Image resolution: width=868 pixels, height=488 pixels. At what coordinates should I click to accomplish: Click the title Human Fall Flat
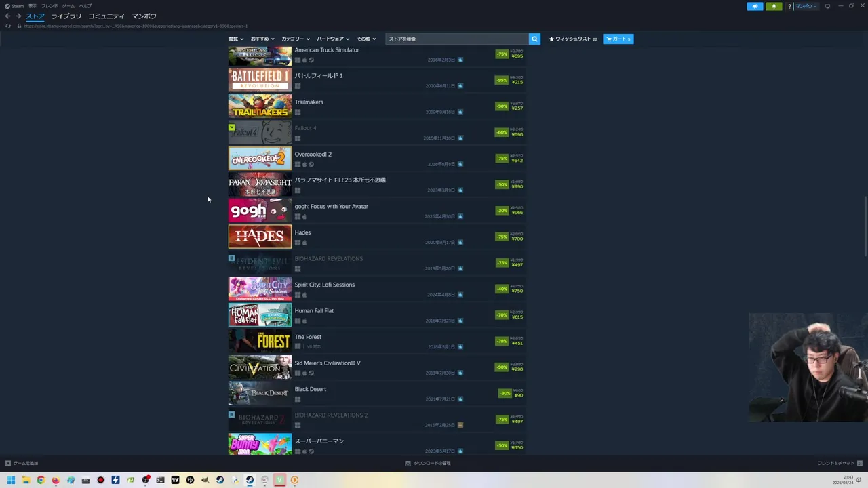pyautogui.click(x=314, y=311)
